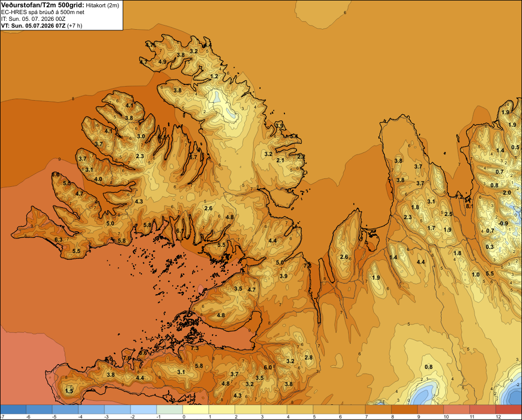Click the 'VT: Sun. 05.07.2026 07Z' valid time line

(33, 26)
